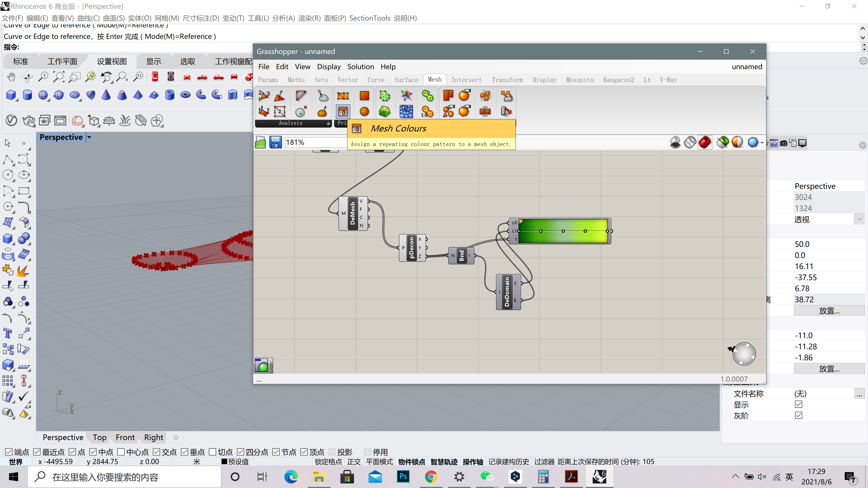Switch to the Kangaroo2 tab
Screen dimensions: 868x488
tap(618, 80)
